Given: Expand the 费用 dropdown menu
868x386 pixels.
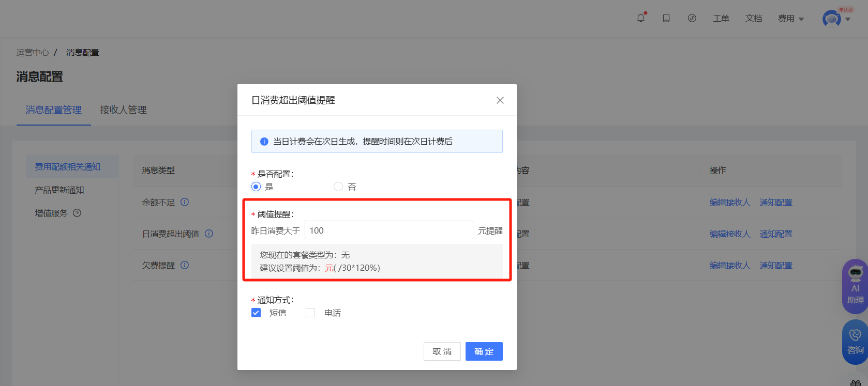Looking at the screenshot, I should (x=790, y=19).
